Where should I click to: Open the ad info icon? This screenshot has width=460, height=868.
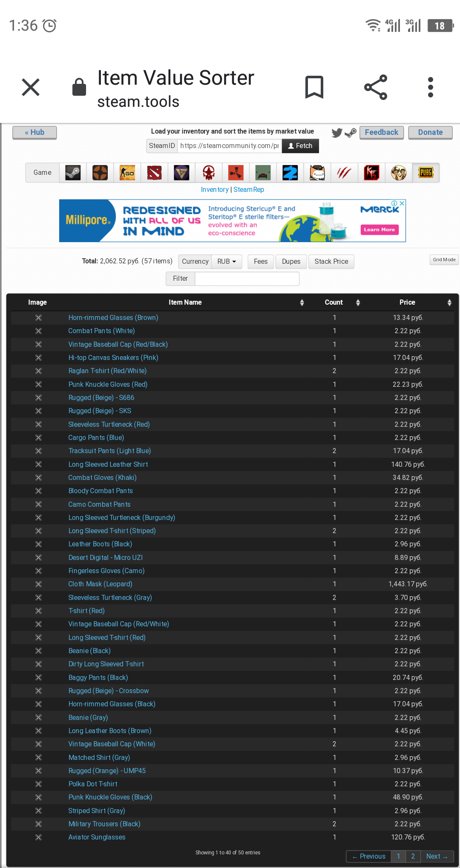394,203
